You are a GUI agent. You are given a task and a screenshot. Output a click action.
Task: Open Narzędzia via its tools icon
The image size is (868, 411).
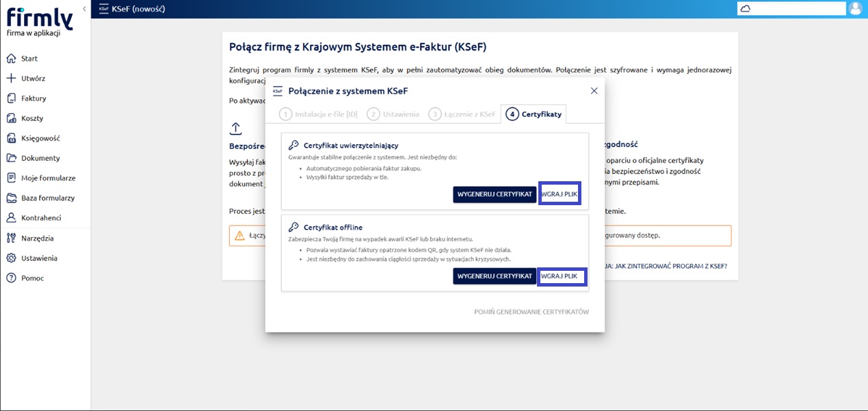pos(11,238)
